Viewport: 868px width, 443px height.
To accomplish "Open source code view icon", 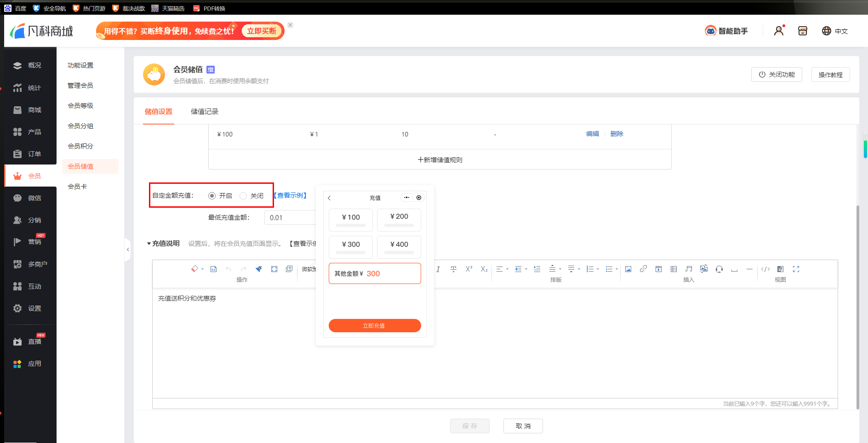I will pos(765,269).
